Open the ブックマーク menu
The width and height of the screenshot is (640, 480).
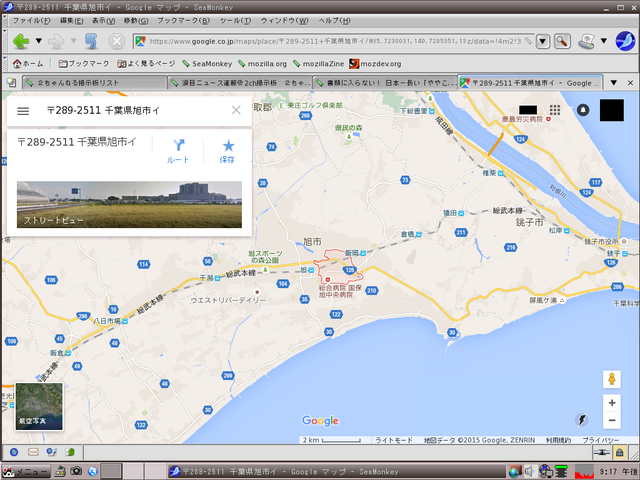[184, 20]
